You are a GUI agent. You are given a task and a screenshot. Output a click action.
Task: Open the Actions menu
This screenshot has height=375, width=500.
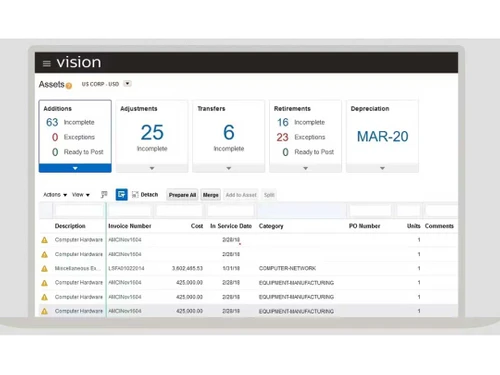[55, 195]
